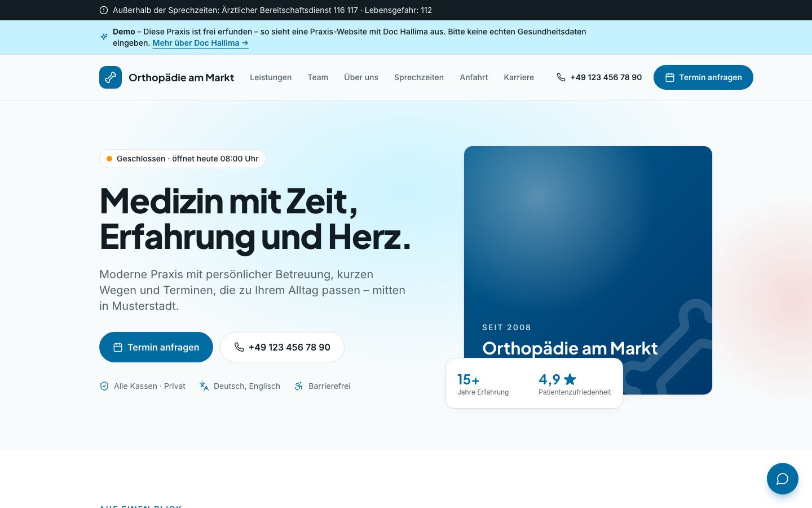This screenshot has height=508, width=812.
Task: Open Über uns in navigation
Action: [x=361, y=77]
